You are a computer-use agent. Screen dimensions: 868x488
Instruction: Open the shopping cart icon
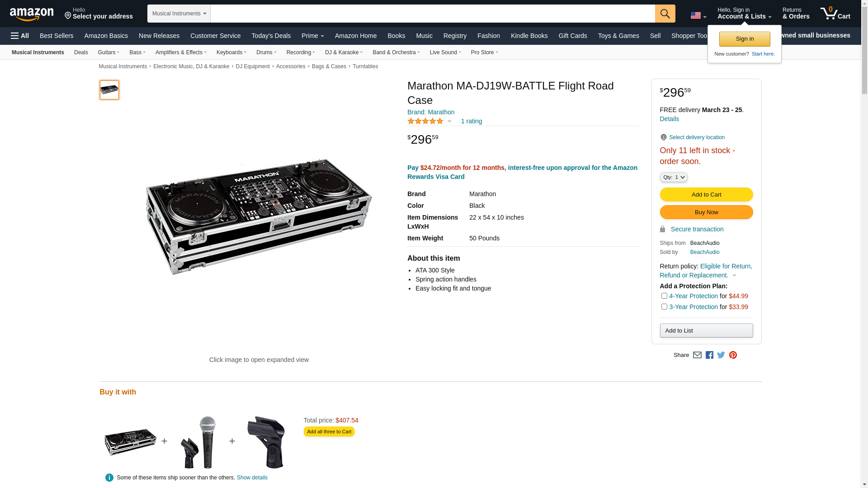[x=835, y=14]
